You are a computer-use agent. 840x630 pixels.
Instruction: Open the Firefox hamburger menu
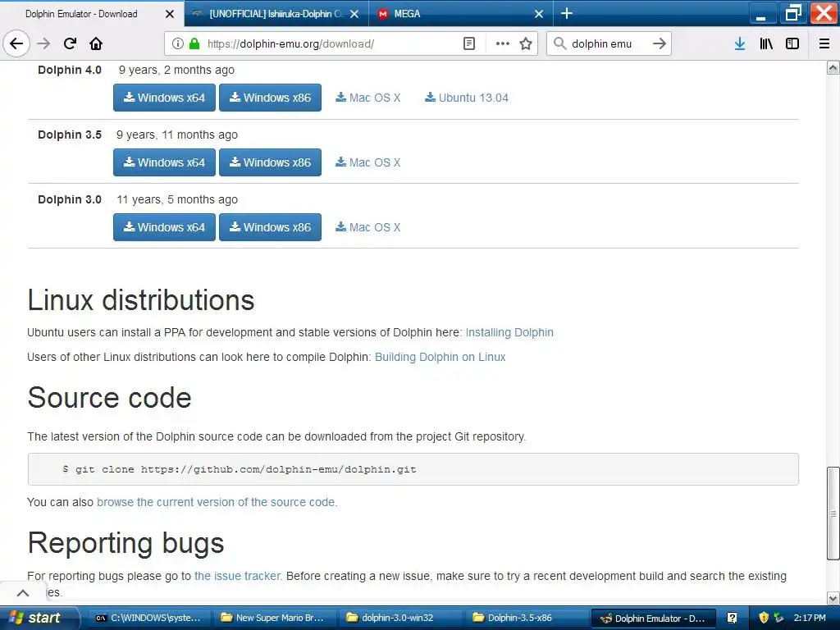824,43
